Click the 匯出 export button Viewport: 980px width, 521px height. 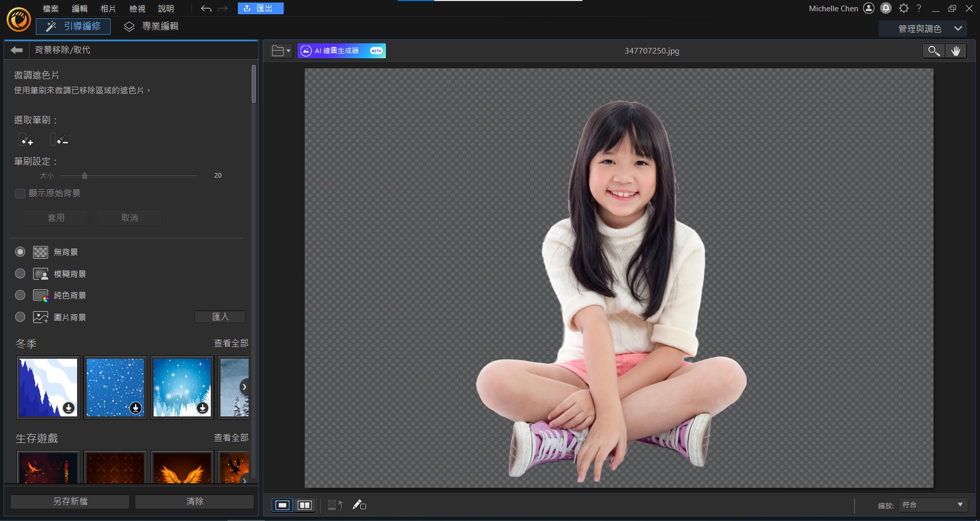tap(260, 8)
